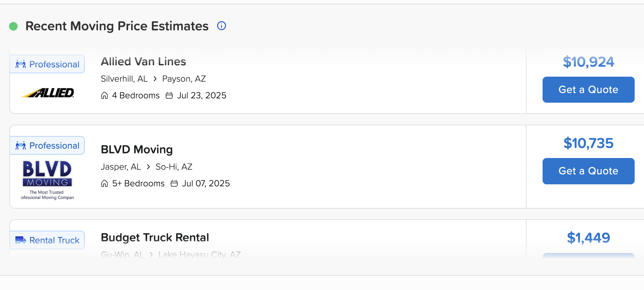Open the Allied Van Lines title
Image resolution: width=644 pixels, height=290 pixels.
click(143, 62)
